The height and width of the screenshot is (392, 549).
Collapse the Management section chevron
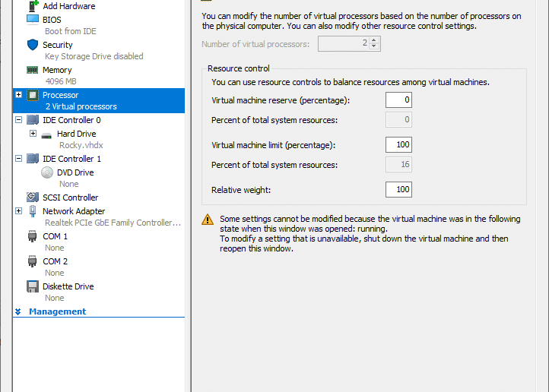(x=18, y=311)
